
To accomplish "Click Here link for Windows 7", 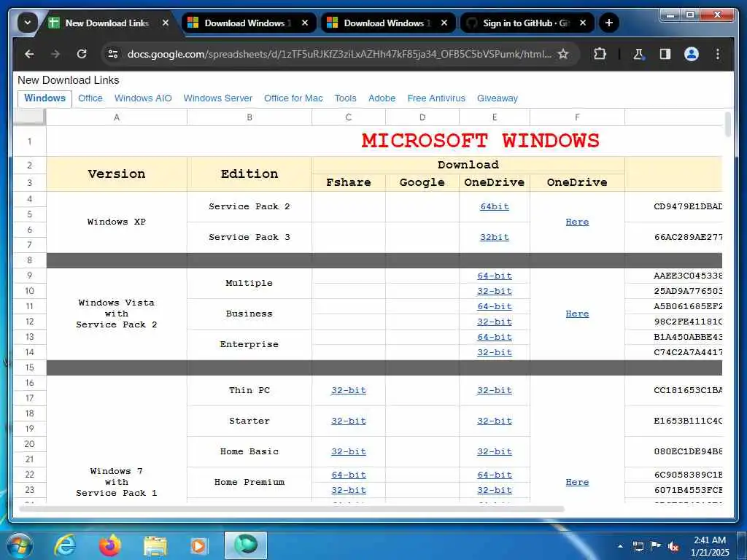I will (577, 483).
